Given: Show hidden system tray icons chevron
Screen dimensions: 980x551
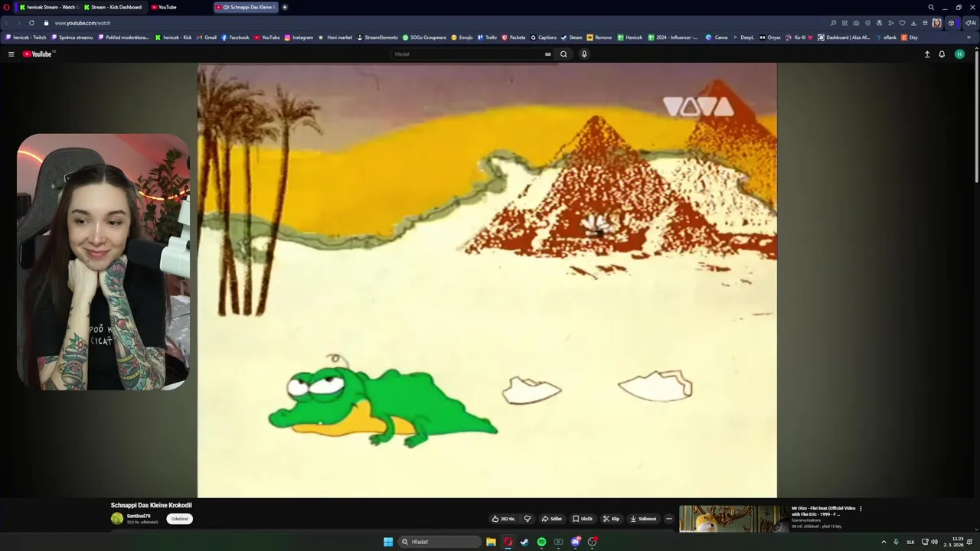Looking at the screenshot, I should [x=884, y=542].
